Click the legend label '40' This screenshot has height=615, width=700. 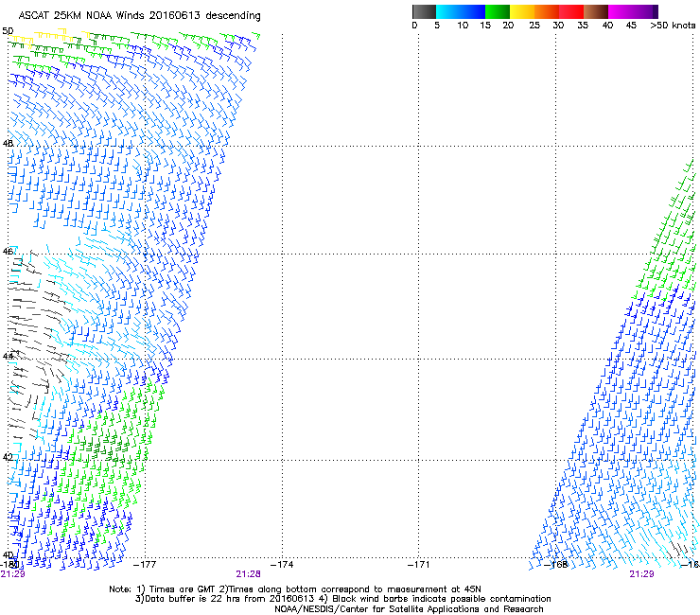[x=607, y=25]
